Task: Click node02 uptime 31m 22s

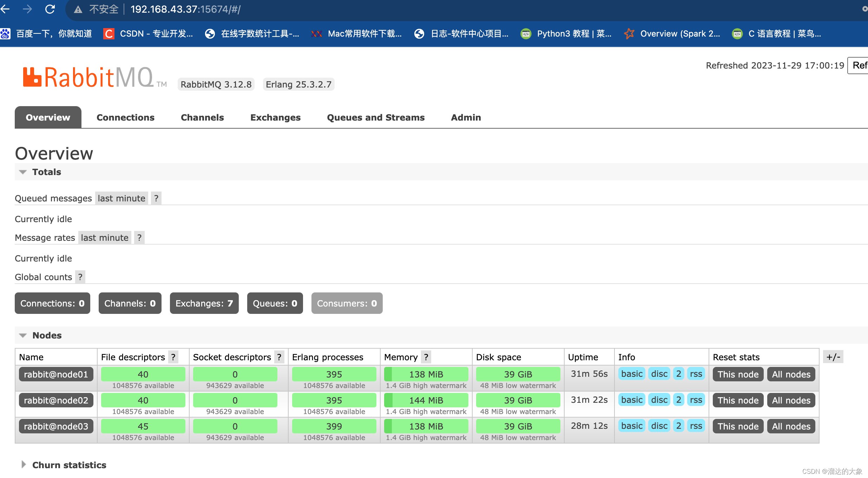Action: pos(589,400)
